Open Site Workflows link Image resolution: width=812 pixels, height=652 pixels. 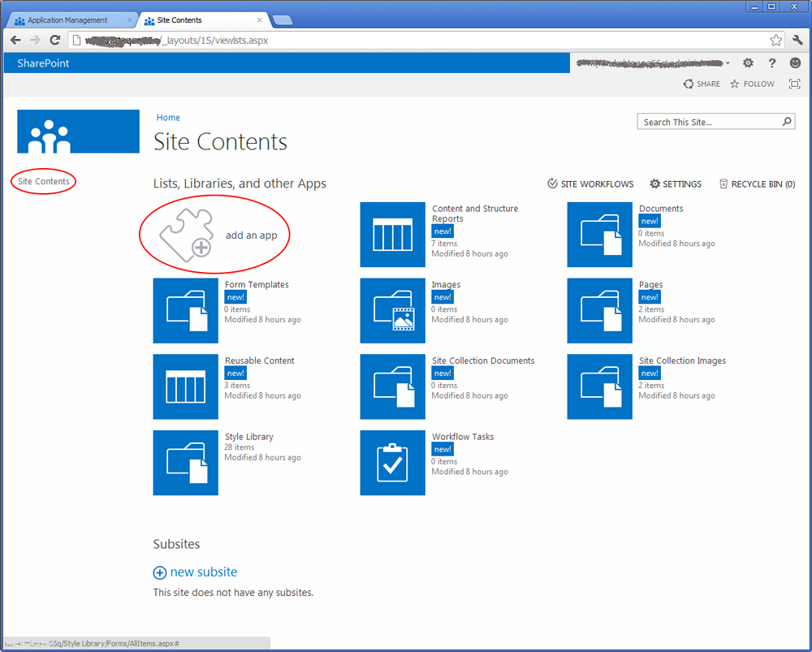pyautogui.click(x=590, y=184)
